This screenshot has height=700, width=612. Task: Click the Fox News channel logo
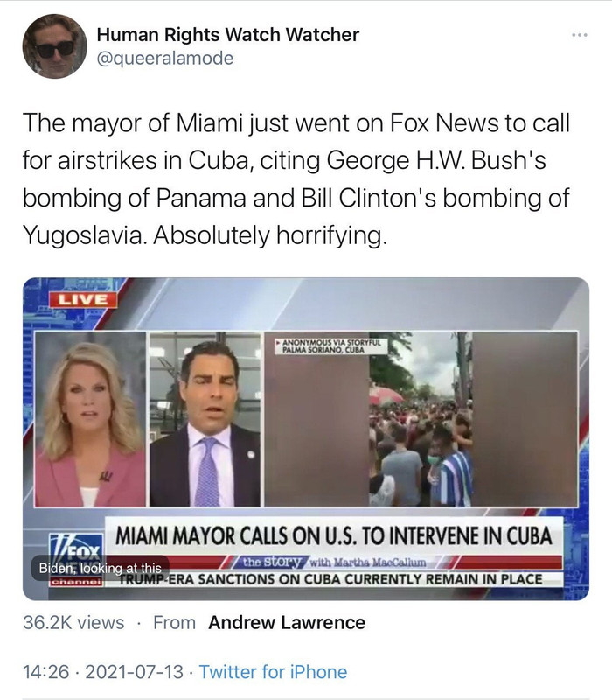click(75, 560)
